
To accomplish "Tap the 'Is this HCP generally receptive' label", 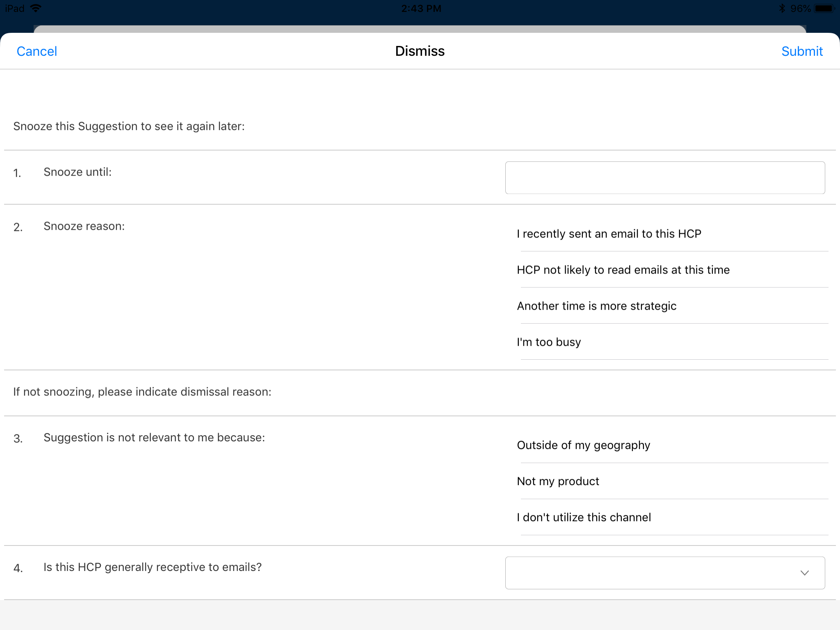I will click(x=153, y=567).
